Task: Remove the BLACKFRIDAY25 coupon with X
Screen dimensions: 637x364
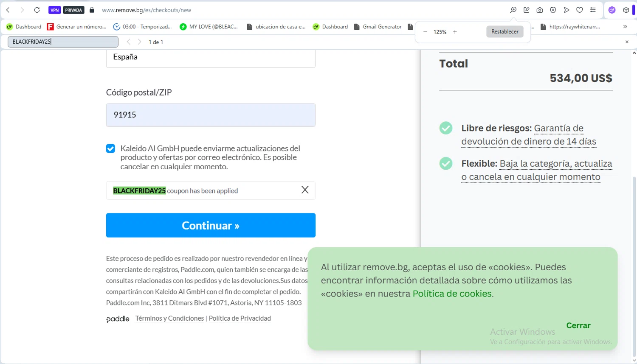Action: tap(305, 190)
